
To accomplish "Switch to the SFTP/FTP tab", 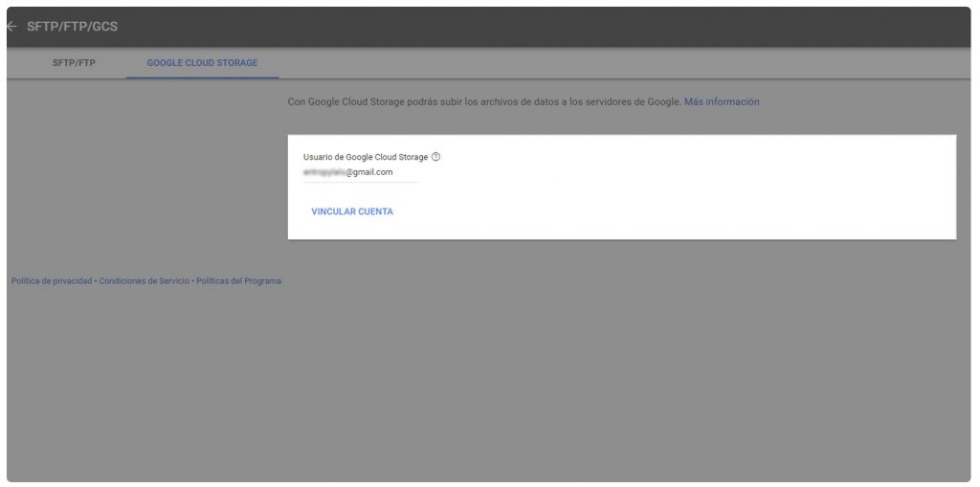I will (x=75, y=63).
